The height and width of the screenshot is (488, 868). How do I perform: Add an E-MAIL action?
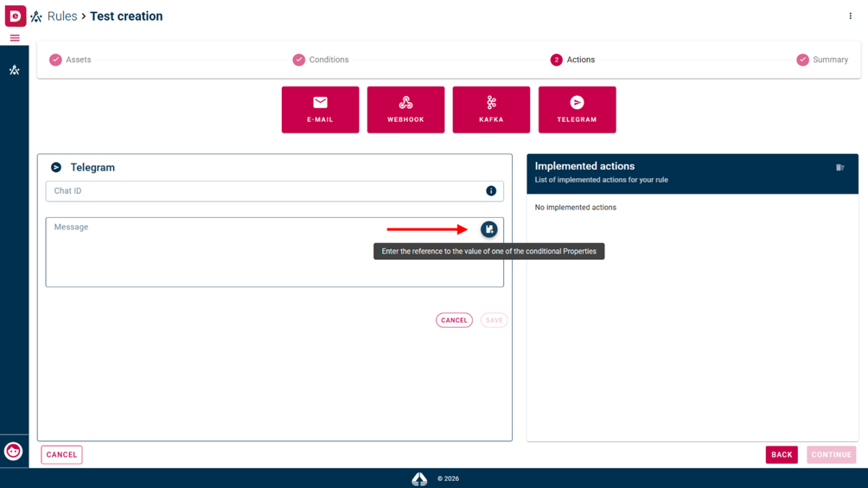(320, 110)
